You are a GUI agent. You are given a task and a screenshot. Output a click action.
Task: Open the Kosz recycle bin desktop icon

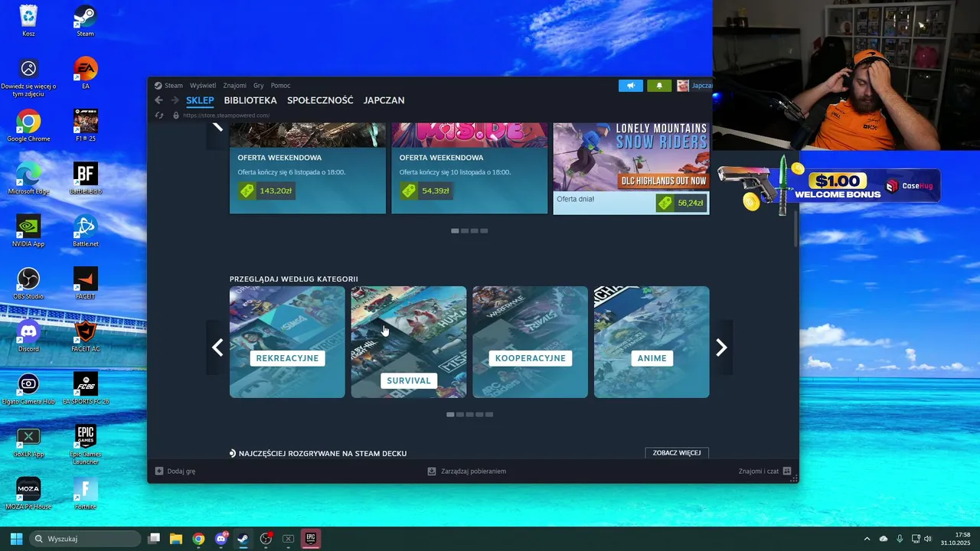click(28, 21)
